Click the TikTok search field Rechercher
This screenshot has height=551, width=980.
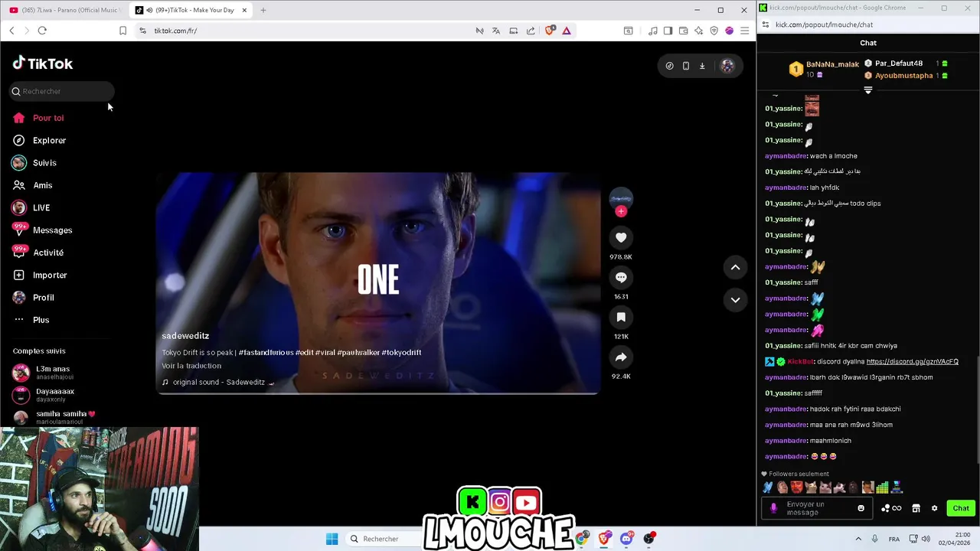[62, 91]
